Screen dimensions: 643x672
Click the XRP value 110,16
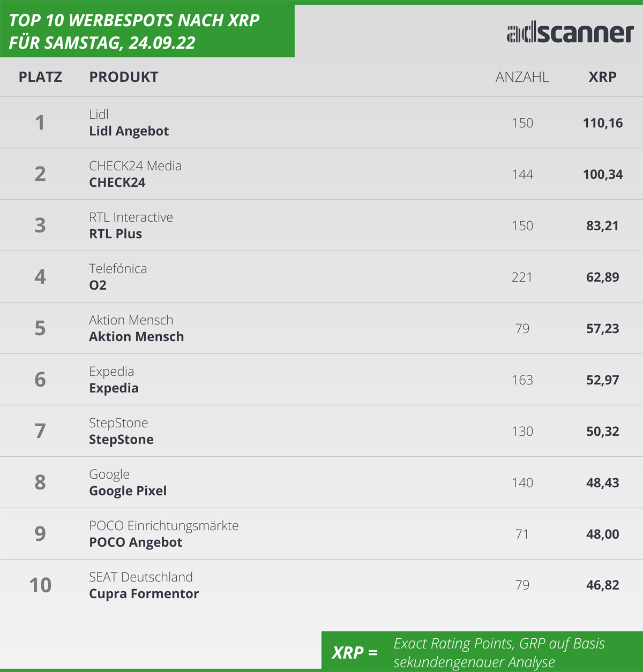click(603, 123)
